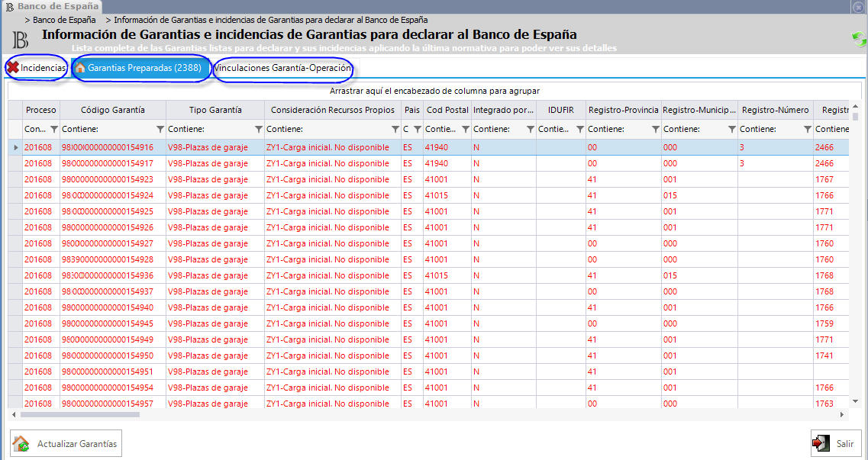Click the red X icon on Incidencias tab
Image resolution: width=868 pixels, height=460 pixels.
13,68
